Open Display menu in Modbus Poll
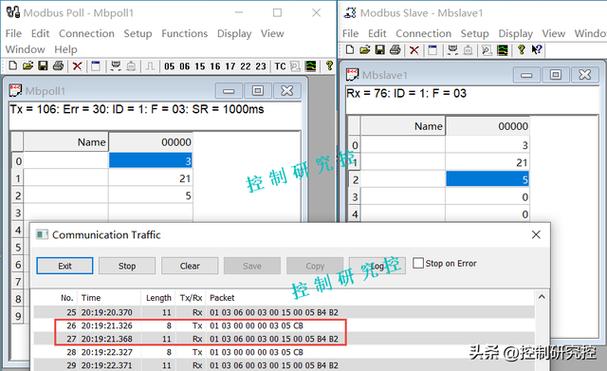Image resolution: width=607 pixels, height=371 pixels. [234, 34]
